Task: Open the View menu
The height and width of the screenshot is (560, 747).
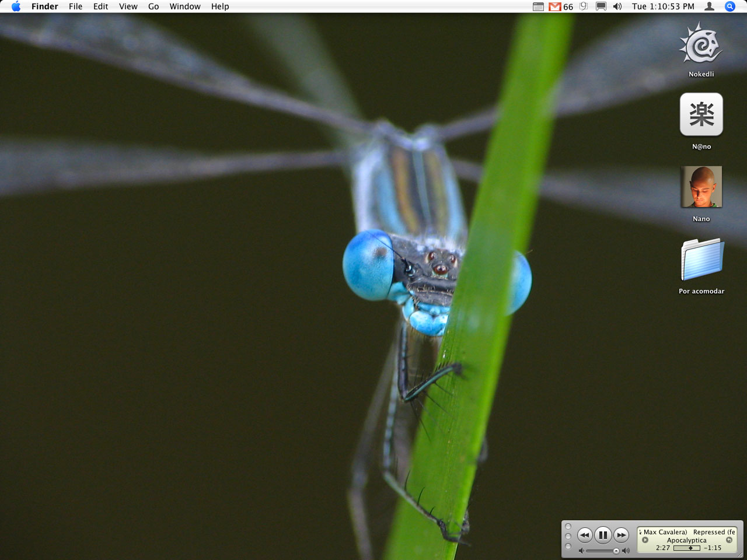Action: pyautogui.click(x=128, y=6)
